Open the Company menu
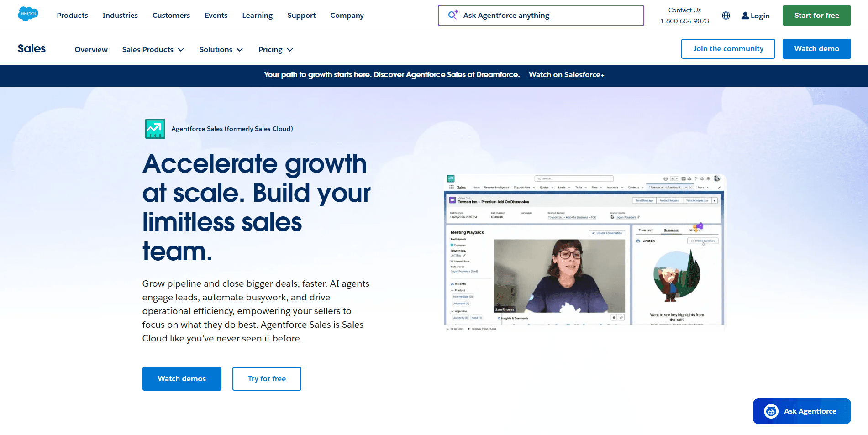 coord(347,16)
